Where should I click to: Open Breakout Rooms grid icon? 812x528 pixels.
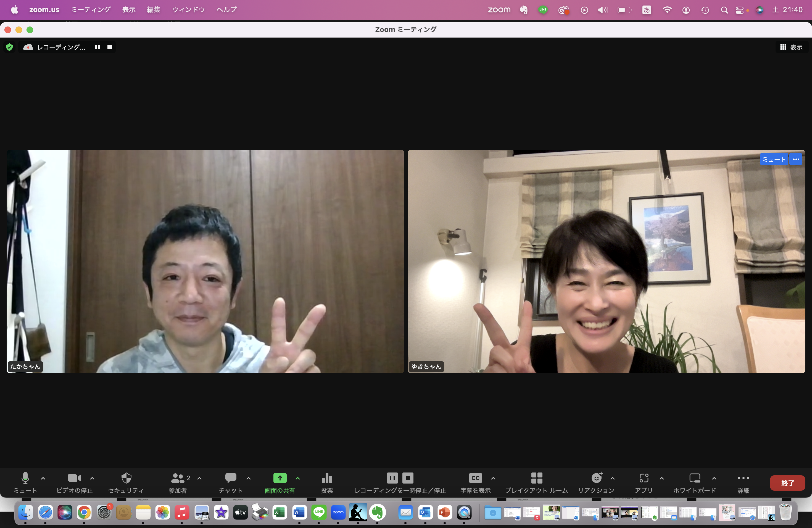click(x=536, y=478)
